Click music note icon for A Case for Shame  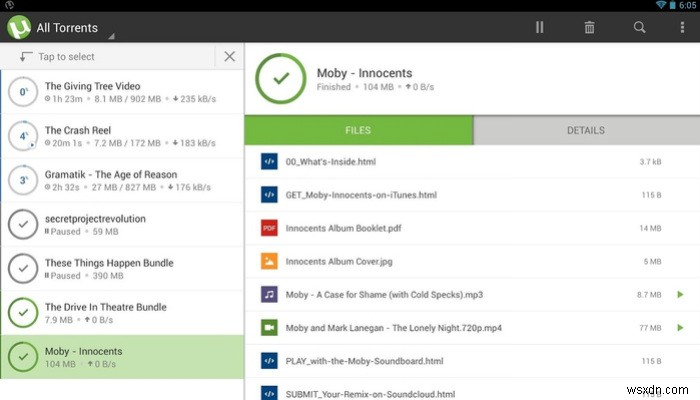coord(269,295)
